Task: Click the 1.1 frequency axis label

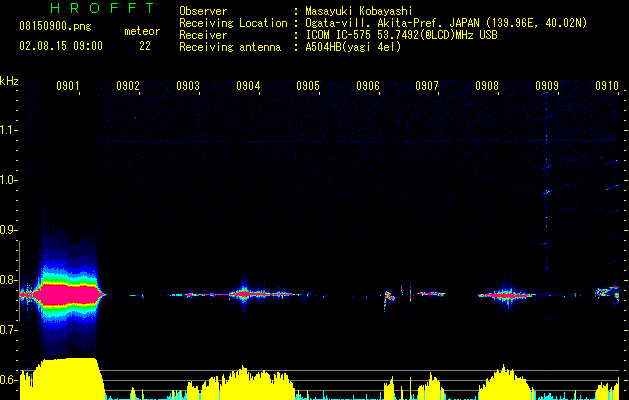Action: click(x=8, y=130)
